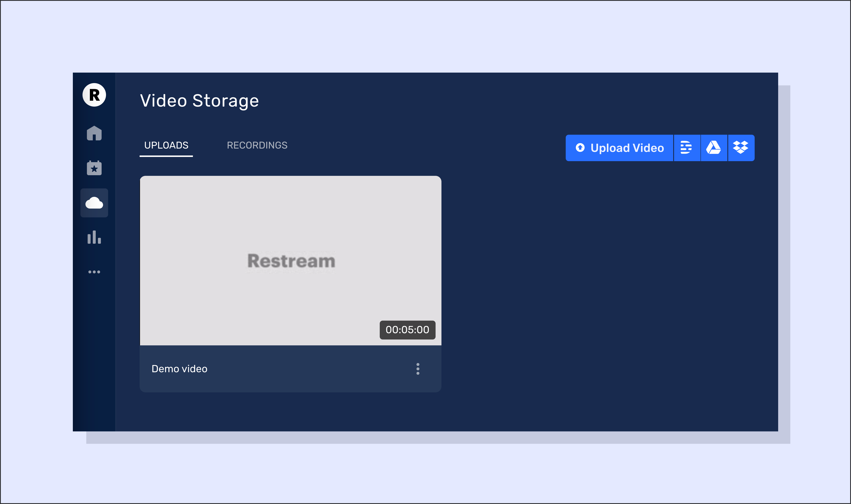851x504 pixels.
Task: Click the Demo video title
Action: pyautogui.click(x=179, y=369)
